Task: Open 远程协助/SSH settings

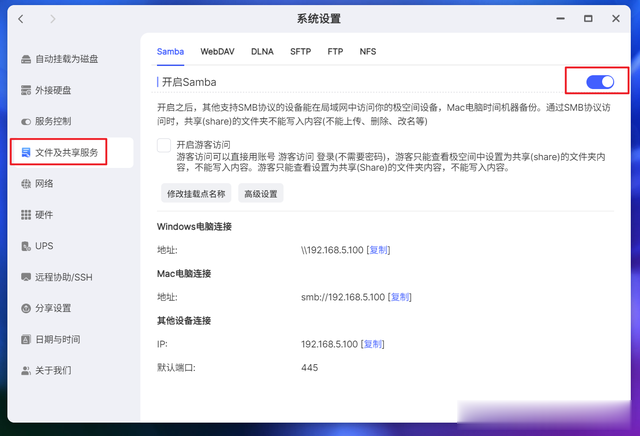Action: (64, 277)
